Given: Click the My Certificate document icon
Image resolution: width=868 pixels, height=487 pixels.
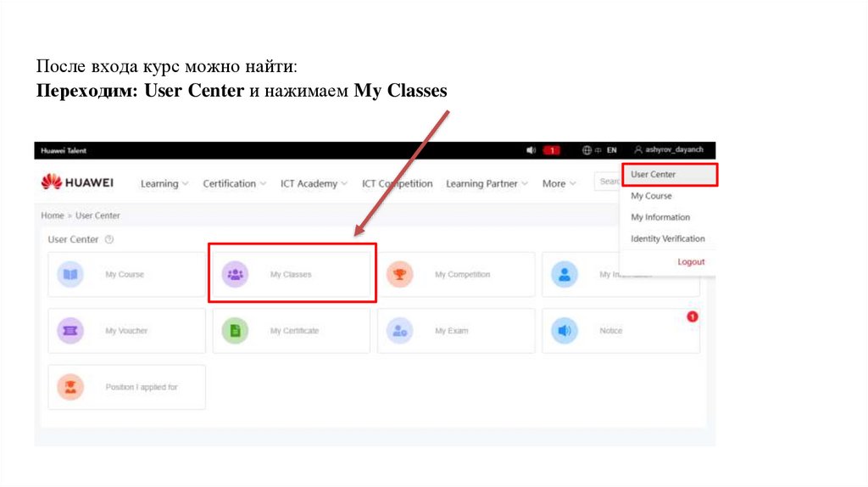Looking at the screenshot, I should coord(236,331).
